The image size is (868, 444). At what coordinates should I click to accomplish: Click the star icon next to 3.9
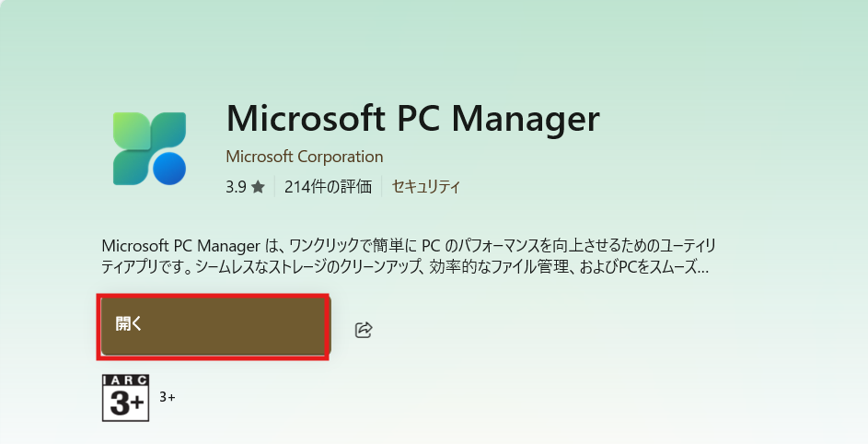(258, 187)
